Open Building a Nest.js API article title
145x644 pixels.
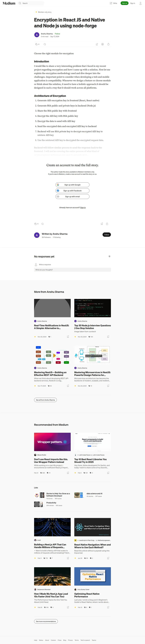tap(50, 546)
